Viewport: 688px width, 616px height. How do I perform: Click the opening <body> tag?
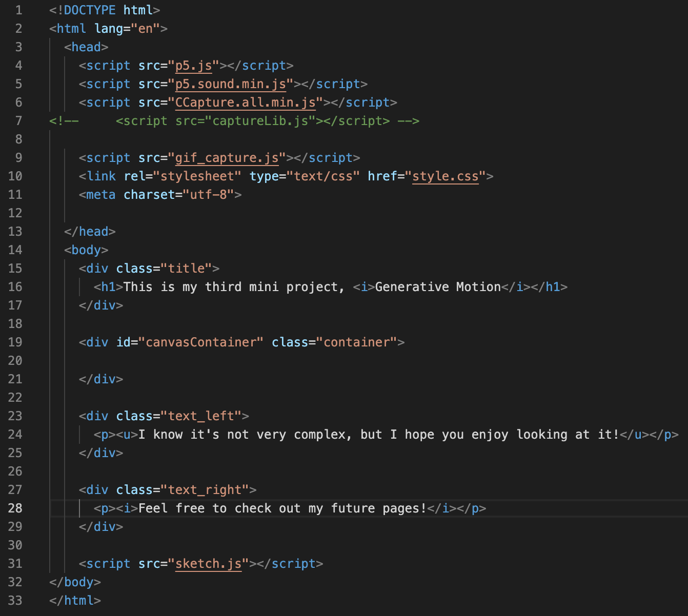click(87, 250)
